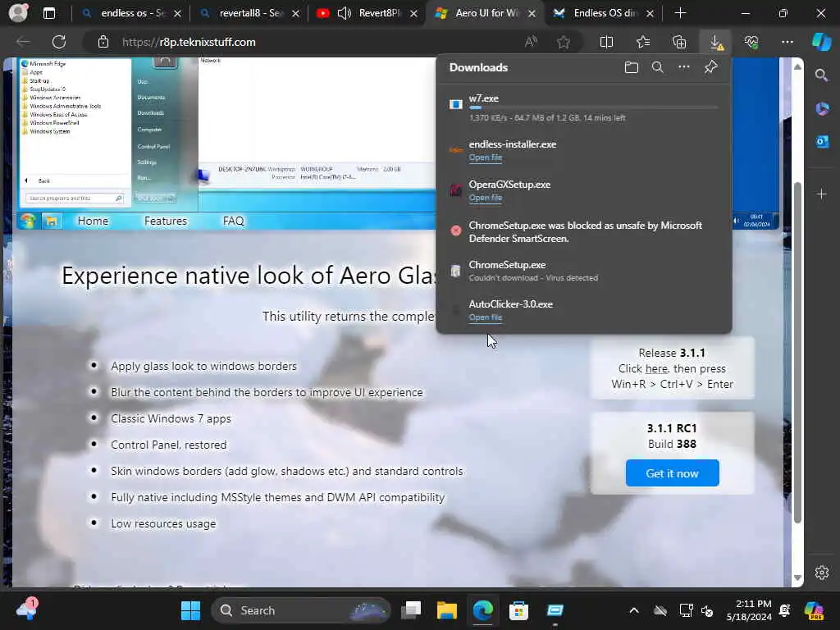Toggle the Downloads toolbar icon
Image resolution: width=840 pixels, height=630 pixels.
coord(715,42)
